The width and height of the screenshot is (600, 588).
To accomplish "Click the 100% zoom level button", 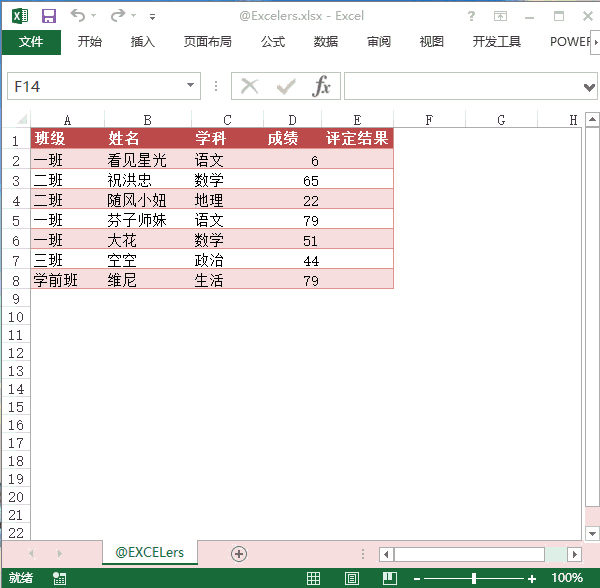I will [567, 578].
